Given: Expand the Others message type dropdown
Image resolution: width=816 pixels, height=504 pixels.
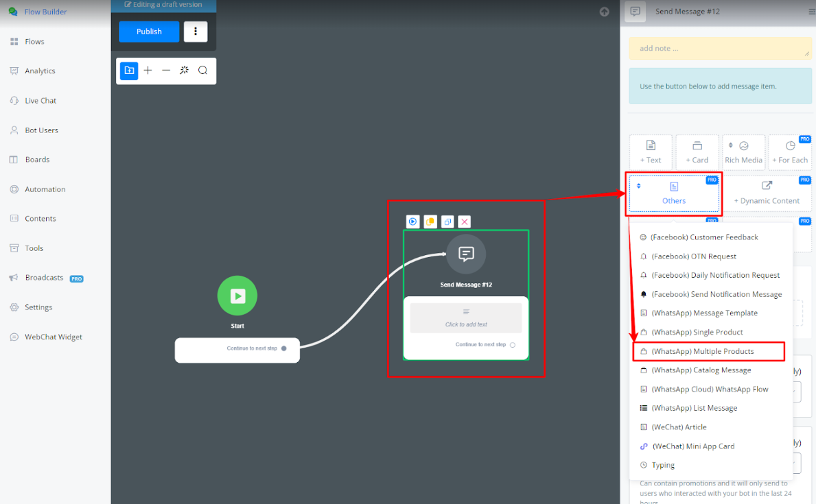Looking at the screenshot, I should tap(673, 193).
